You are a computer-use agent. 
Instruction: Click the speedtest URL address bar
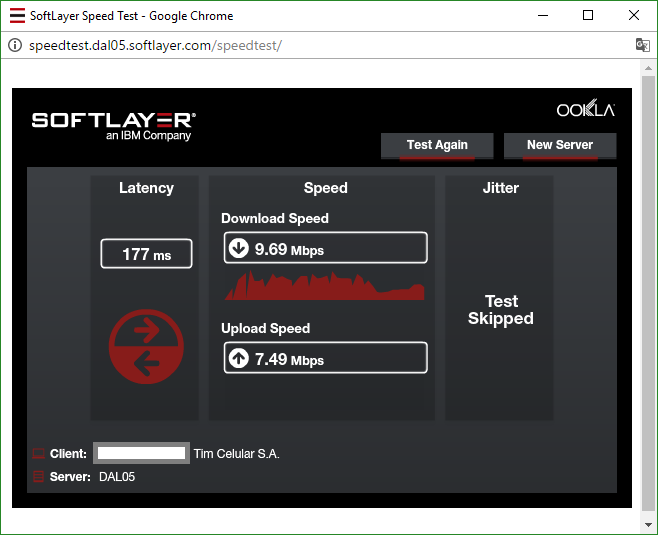pos(300,46)
